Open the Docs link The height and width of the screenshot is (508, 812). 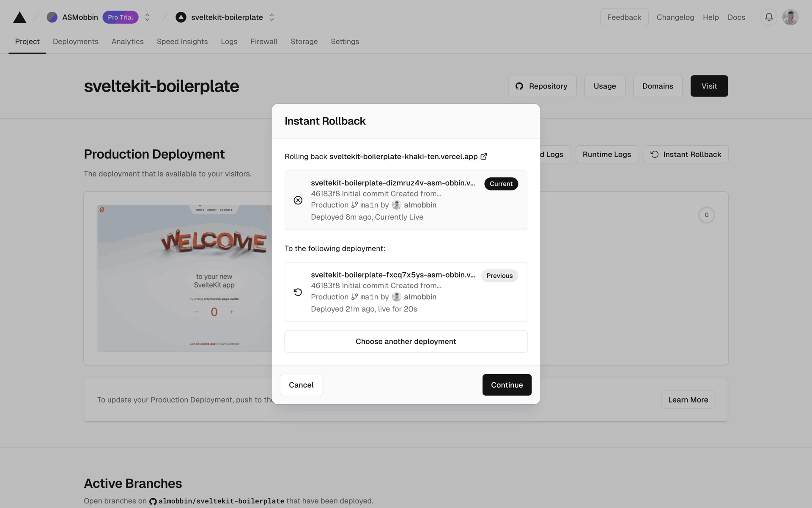736,17
